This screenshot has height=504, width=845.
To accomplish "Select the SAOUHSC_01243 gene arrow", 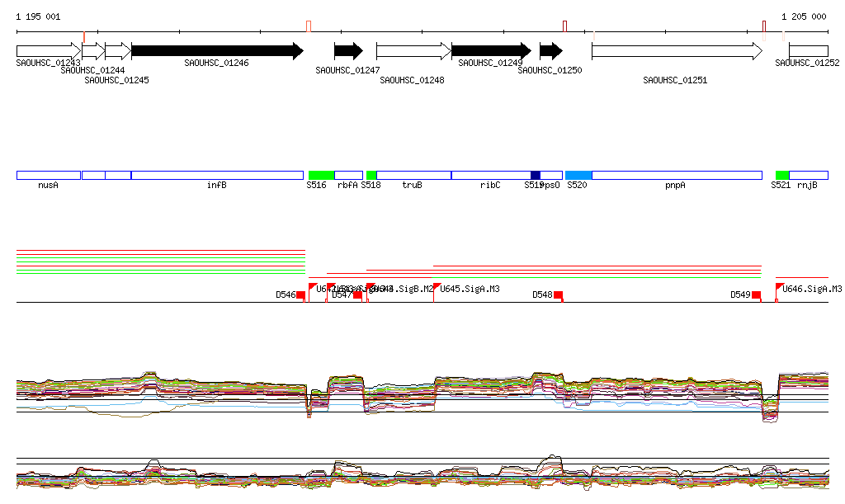I will click(x=48, y=51).
